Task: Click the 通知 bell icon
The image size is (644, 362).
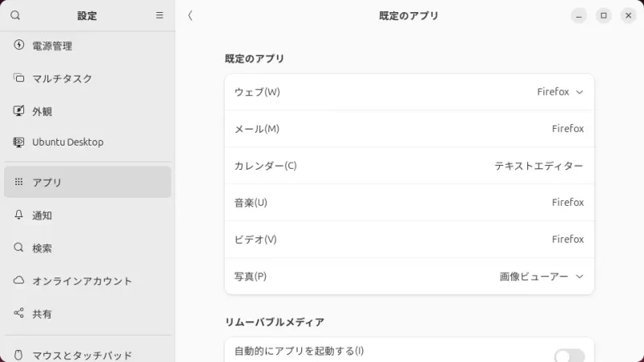Action: (x=19, y=215)
